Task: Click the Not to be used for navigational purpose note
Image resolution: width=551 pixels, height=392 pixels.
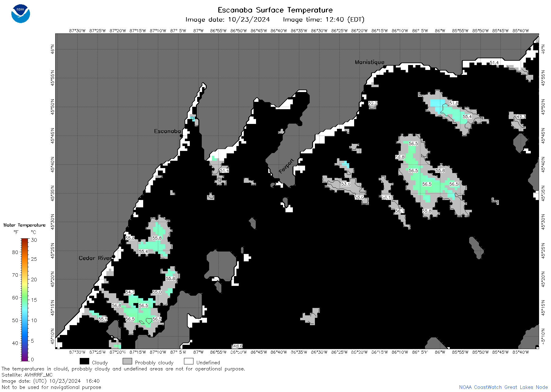Action: pos(51,387)
